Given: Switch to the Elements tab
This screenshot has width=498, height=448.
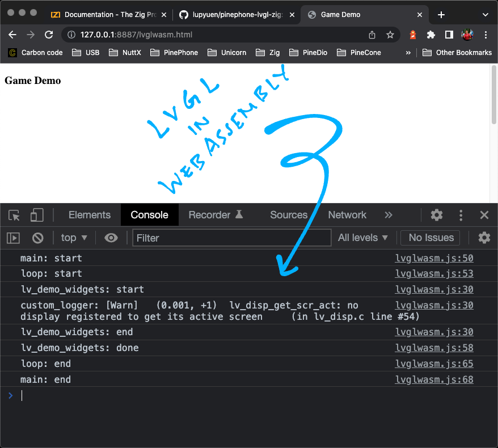Looking at the screenshot, I should 90,215.
